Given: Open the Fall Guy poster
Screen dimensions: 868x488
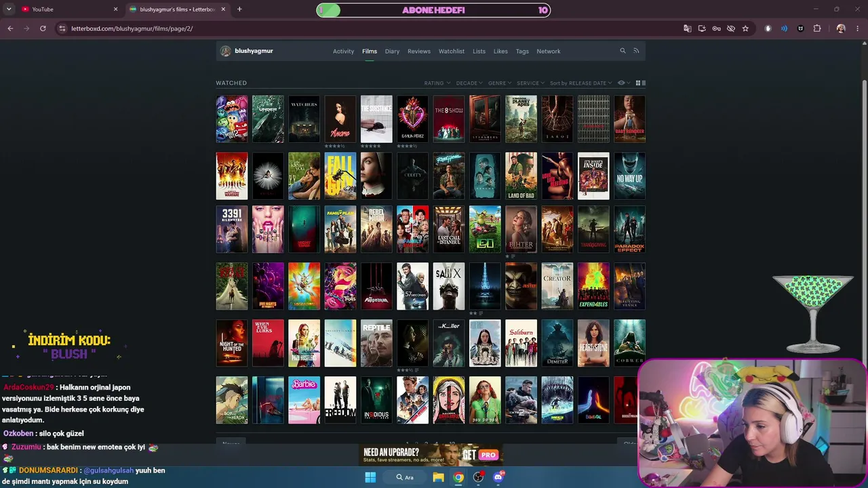Looking at the screenshot, I should (340, 176).
